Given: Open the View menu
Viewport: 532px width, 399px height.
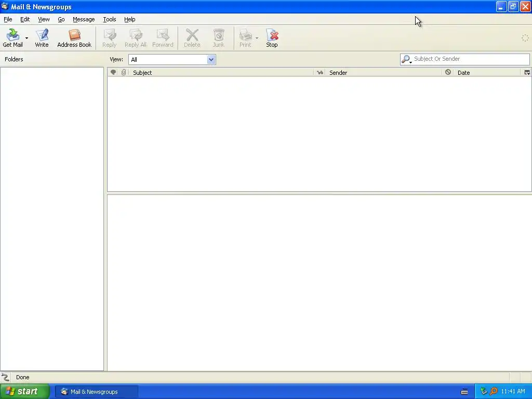Looking at the screenshot, I should (x=44, y=19).
